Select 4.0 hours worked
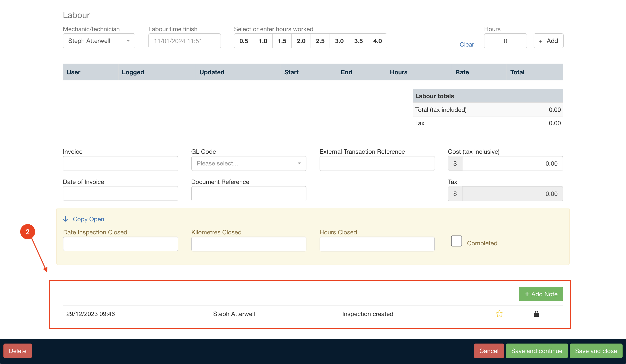This screenshot has width=626, height=364. 378,41
